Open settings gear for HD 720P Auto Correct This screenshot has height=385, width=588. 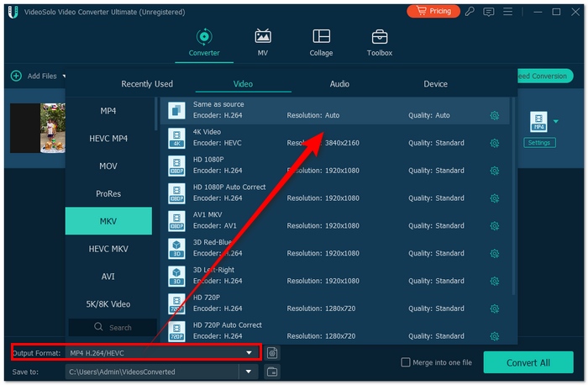click(495, 336)
